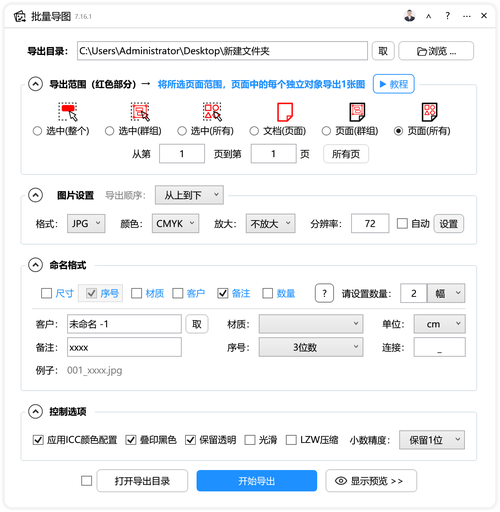Toggle 应用ICC颜色配置 checkbox
500x512 pixels.
pyautogui.click(x=38, y=440)
